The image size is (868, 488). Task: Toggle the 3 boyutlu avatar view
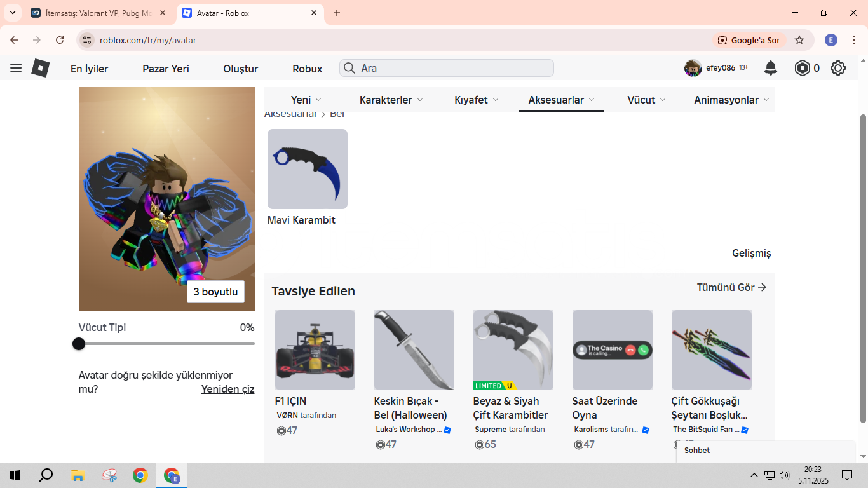[x=216, y=292]
